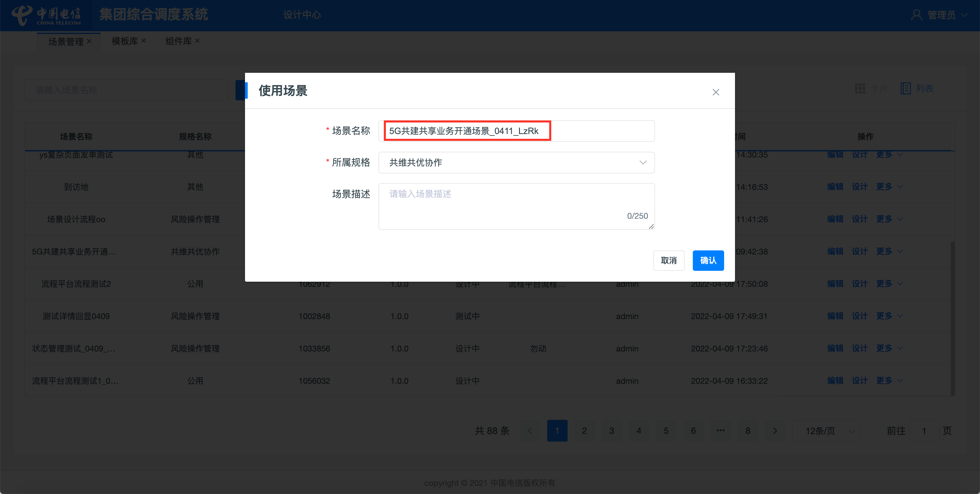Click the 规格名称 column header
This screenshot has width=980, height=494.
195,136
